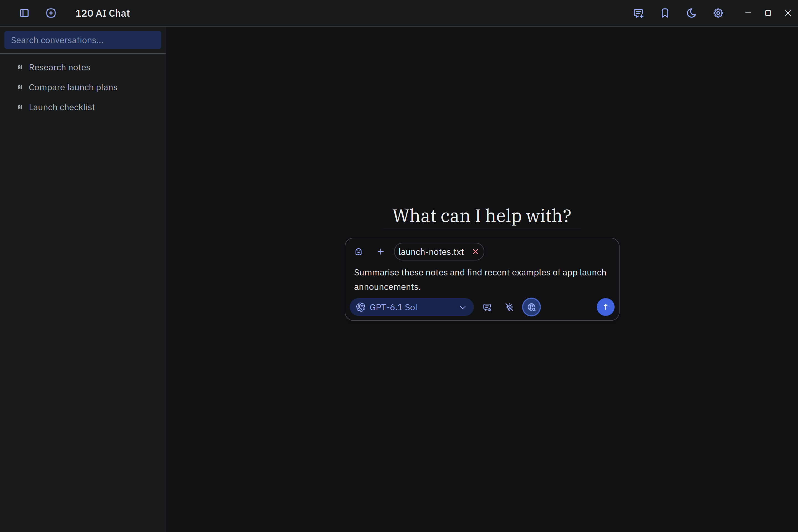Toggle dark mode moon icon
The height and width of the screenshot is (532, 798).
(x=692, y=13)
